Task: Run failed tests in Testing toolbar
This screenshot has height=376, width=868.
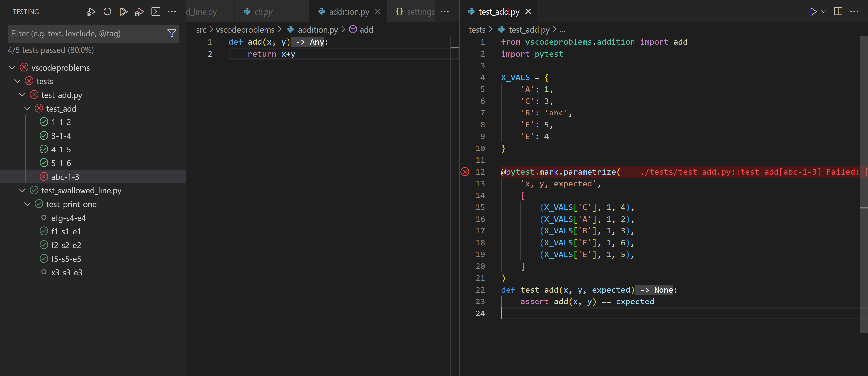Action: click(x=91, y=12)
